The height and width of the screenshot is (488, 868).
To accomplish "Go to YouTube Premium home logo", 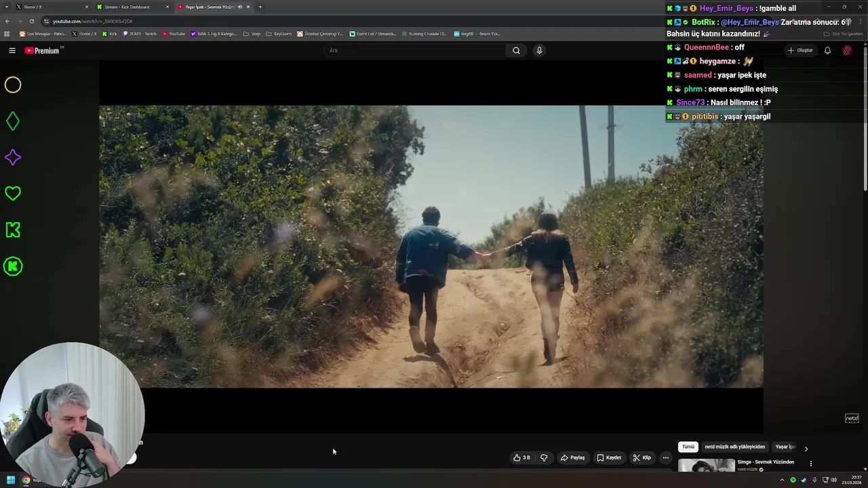I will click(43, 50).
